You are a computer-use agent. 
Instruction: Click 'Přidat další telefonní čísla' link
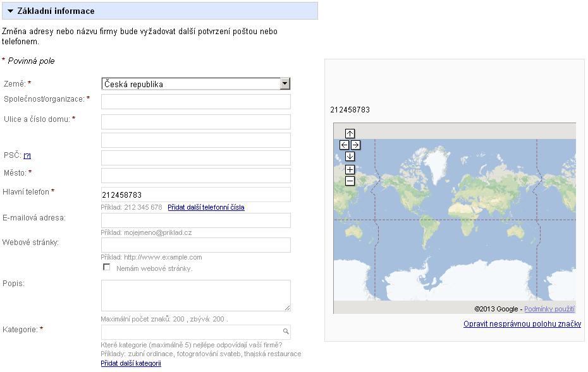click(x=206, y=207)
